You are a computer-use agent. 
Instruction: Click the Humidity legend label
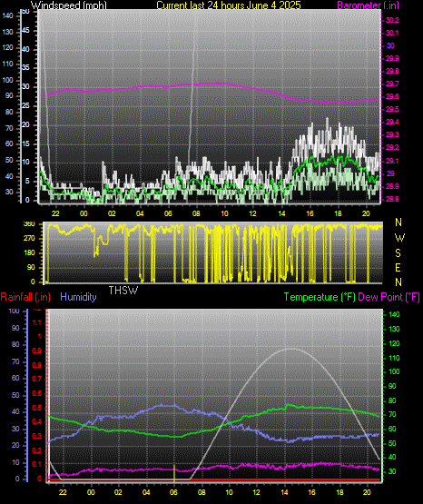(78, 297)
